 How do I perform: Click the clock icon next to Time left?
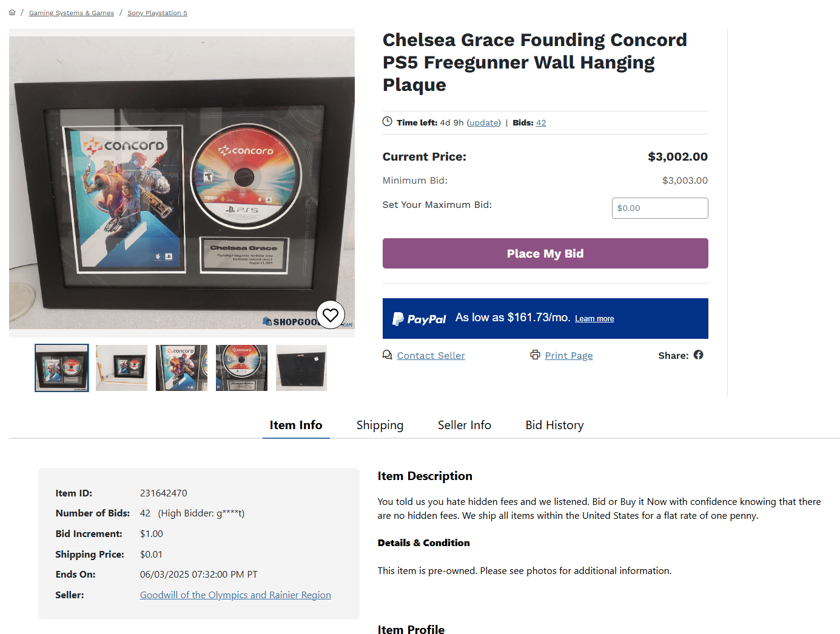point(387,122)
